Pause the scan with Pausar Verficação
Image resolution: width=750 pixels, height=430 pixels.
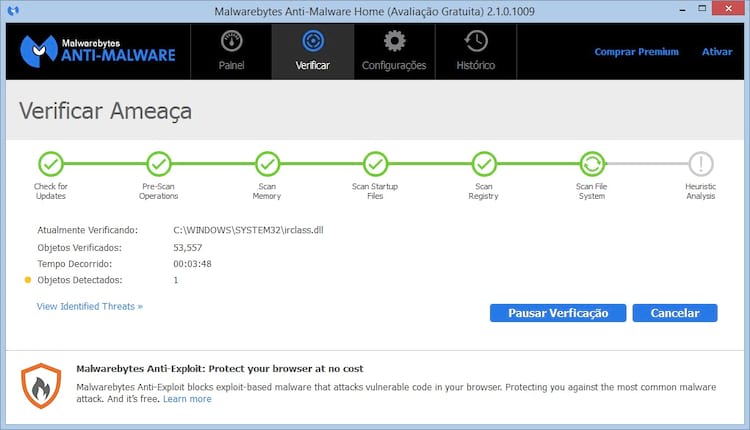point(558,313)
